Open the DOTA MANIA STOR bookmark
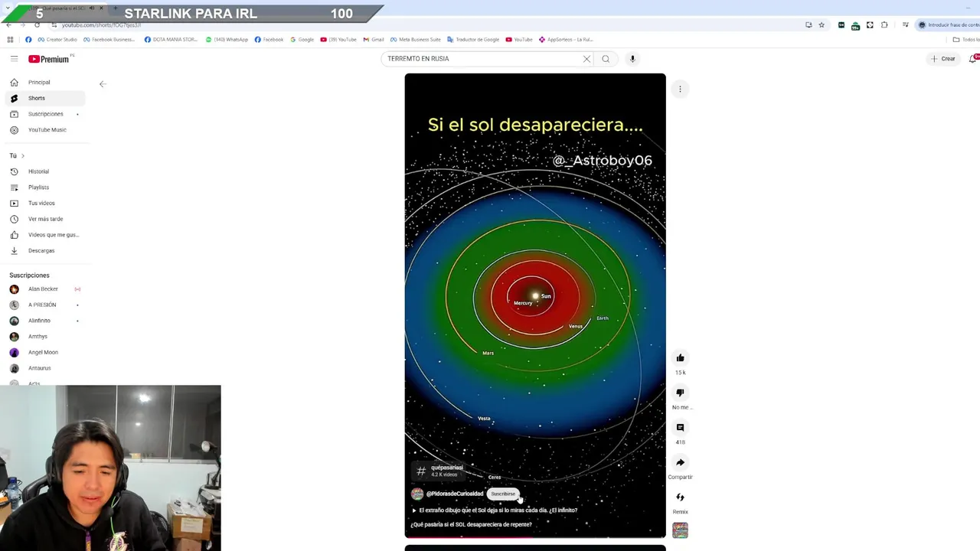The height and width of the screenshot is (551, 980). [170, 40]
